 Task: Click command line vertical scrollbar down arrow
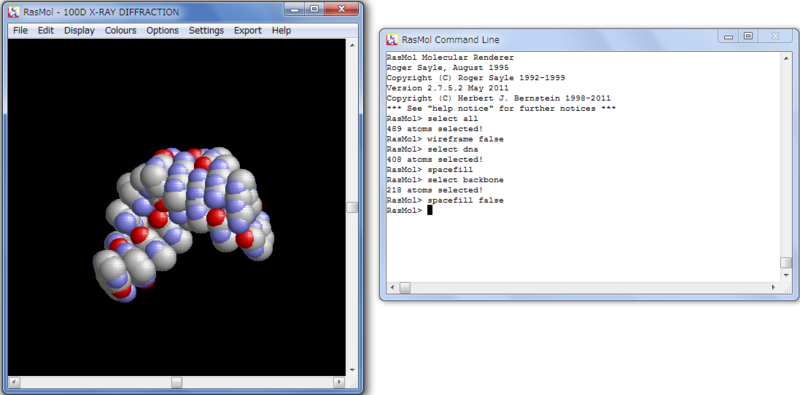pyautogui.click(x=786, y=275)
